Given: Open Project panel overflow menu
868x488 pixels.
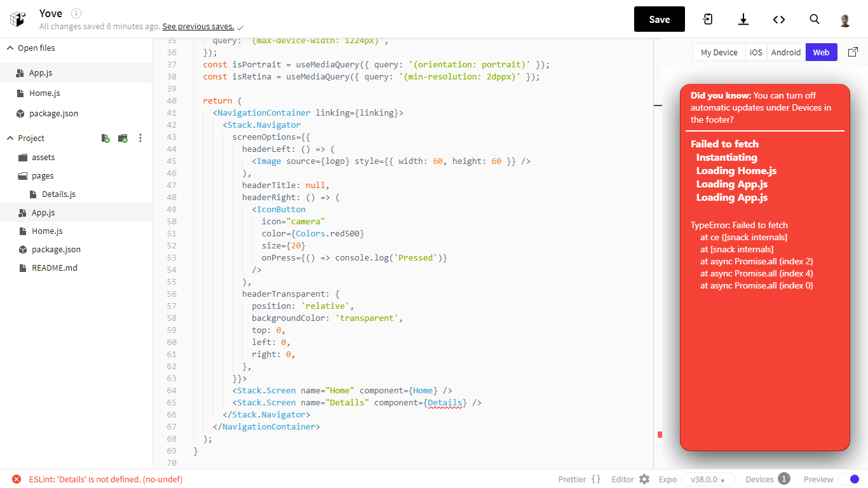Looking at the screenshot, I should [140, 138].
